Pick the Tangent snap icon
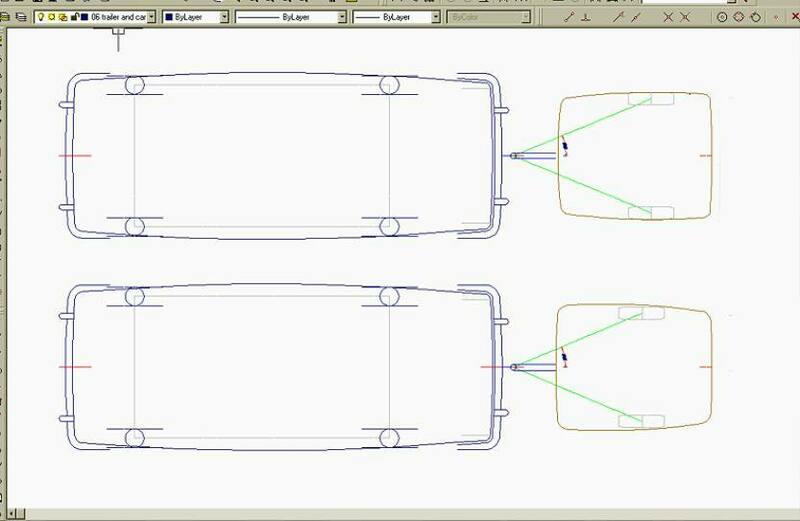Screen dimensions: 800x521 click(756, 17)
